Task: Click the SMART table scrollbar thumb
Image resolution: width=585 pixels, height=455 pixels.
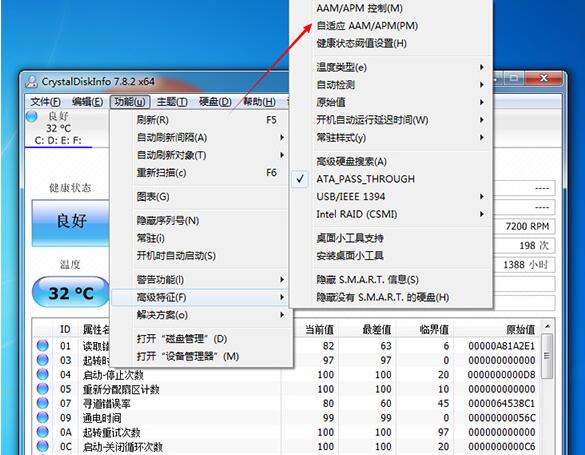Action: (x=547, y=356)
